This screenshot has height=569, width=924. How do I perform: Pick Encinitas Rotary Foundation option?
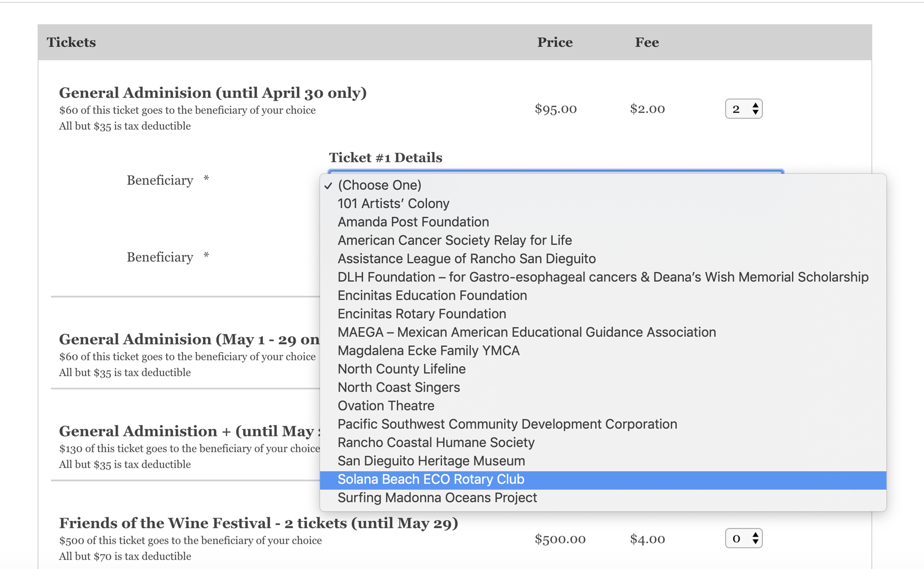(x=421, y=314)
